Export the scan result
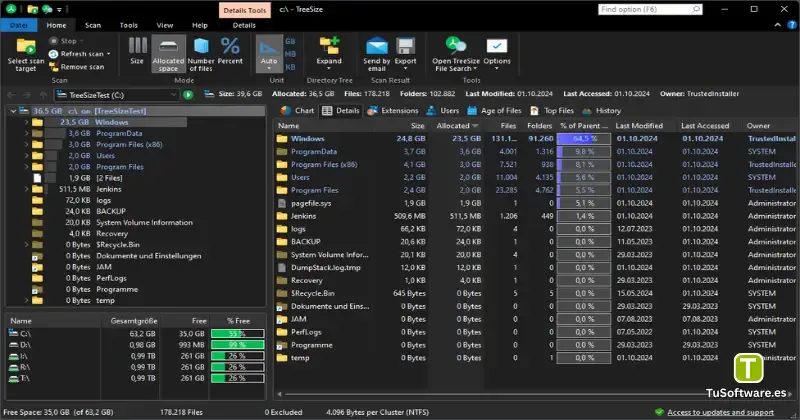The height and width of the screenshot is (420, 800). [406, 53]
